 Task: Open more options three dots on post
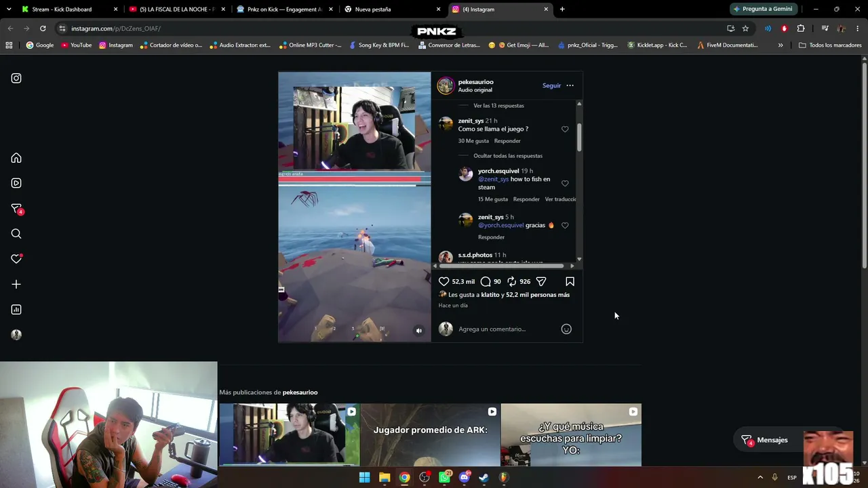pyautogui.click(x=570, y=85)
